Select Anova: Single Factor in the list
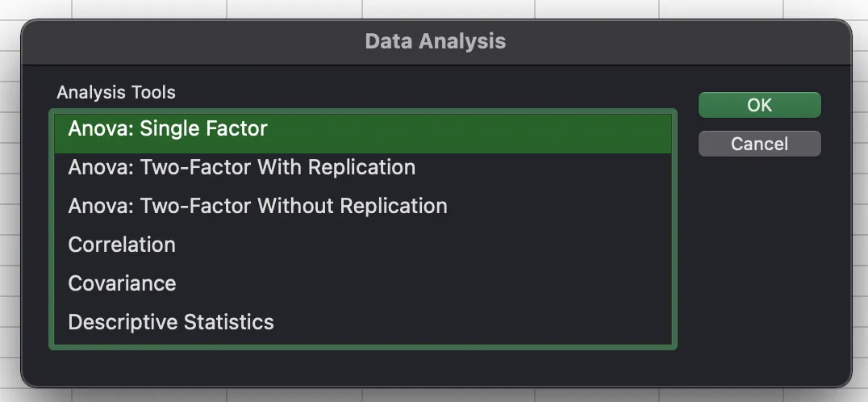The image size is (868, 402). click(x=168, y=128)
